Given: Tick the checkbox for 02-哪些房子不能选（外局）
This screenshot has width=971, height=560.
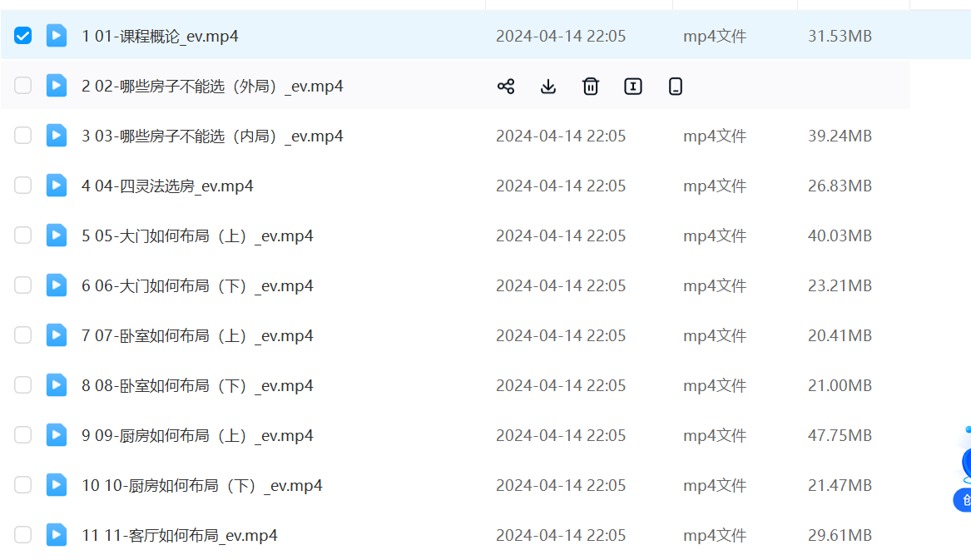Looking at the screenshot, I should click(x=23, y=86).
